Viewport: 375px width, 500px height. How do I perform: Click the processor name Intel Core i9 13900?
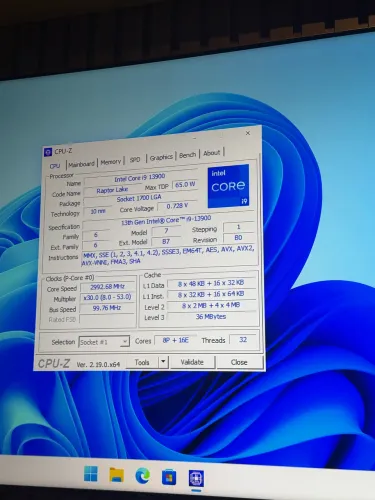tap(140, 178)
